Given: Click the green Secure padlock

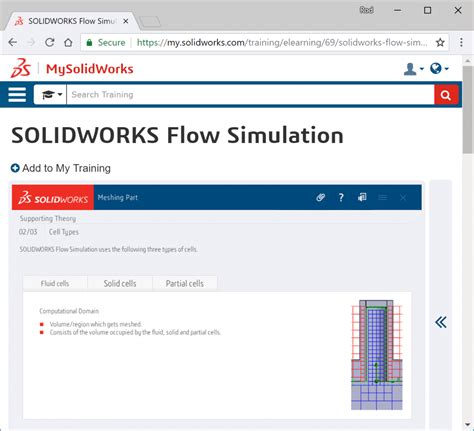Looking at the screenshot, I should pos(89,43).
